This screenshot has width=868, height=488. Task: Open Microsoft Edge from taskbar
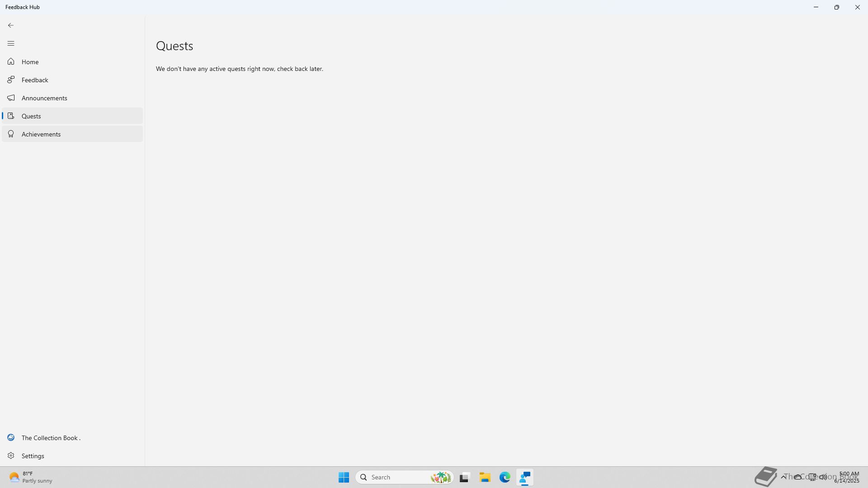pyautogui.click(x=505, y=477)
